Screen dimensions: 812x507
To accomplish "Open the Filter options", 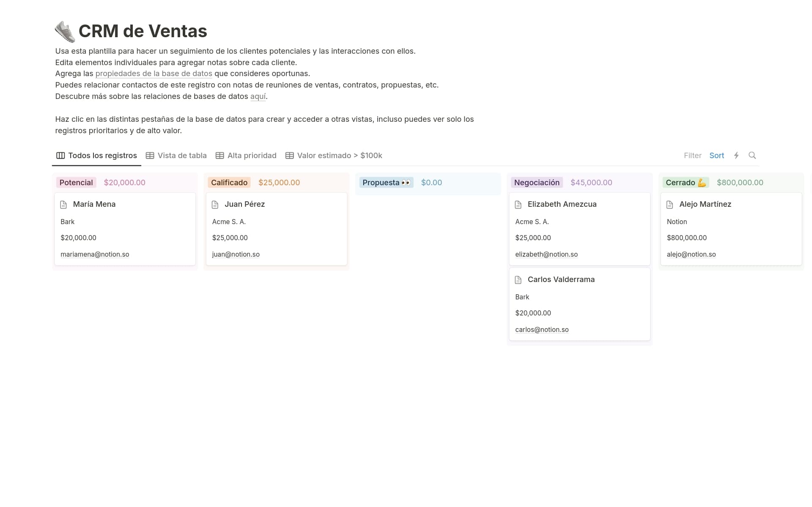I will tap(693, 155).
